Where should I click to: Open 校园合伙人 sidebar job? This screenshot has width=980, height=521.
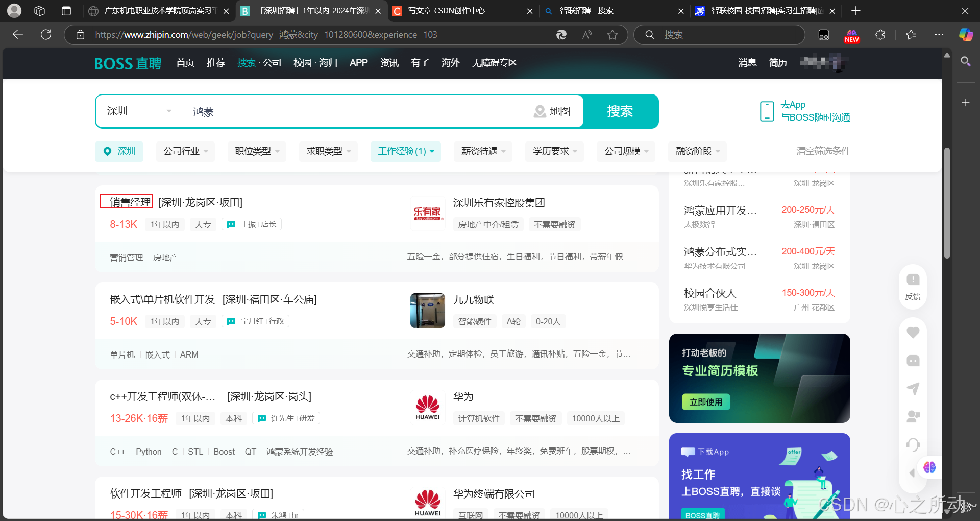point(710,293)
